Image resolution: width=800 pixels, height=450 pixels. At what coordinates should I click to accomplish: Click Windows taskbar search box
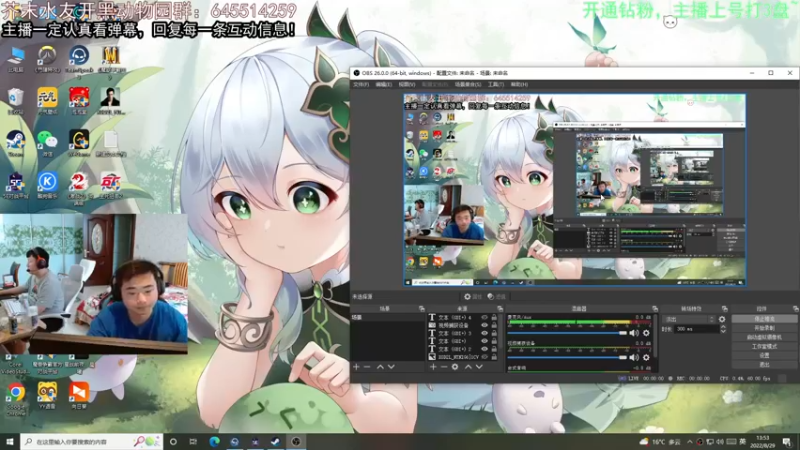[x=92, y=441]
